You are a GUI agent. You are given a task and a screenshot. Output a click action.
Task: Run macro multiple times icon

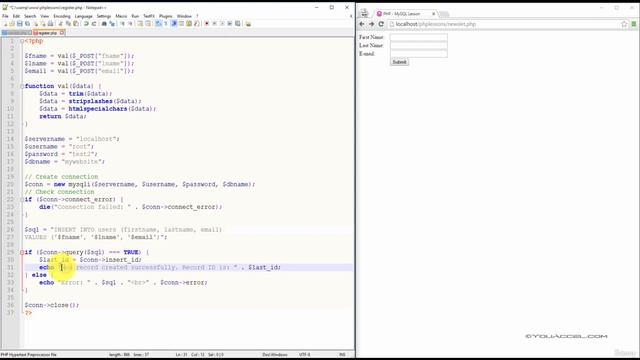click(229, 24)
